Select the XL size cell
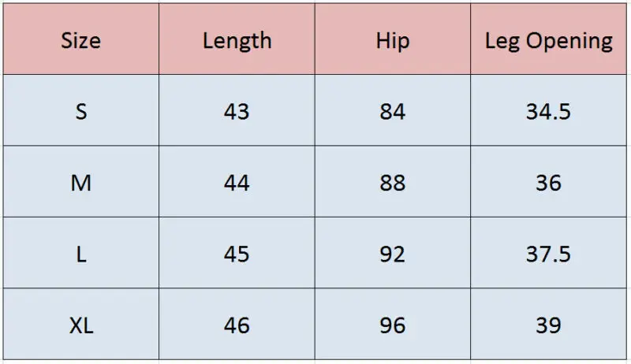The height and width of the screenshot is (364, 631). point(80,325)
